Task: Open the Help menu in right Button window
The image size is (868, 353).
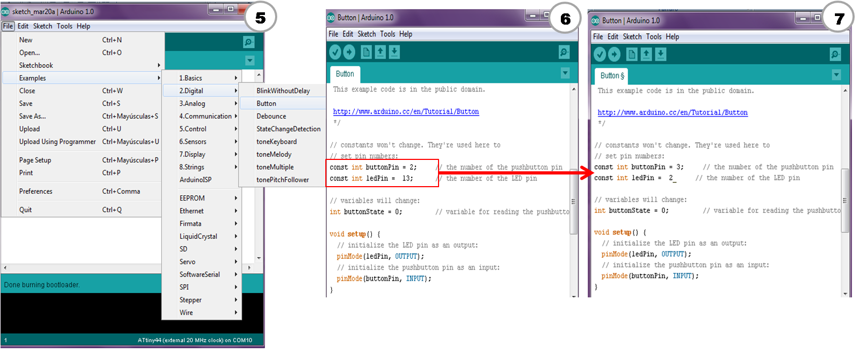Action: click(672, 36)
